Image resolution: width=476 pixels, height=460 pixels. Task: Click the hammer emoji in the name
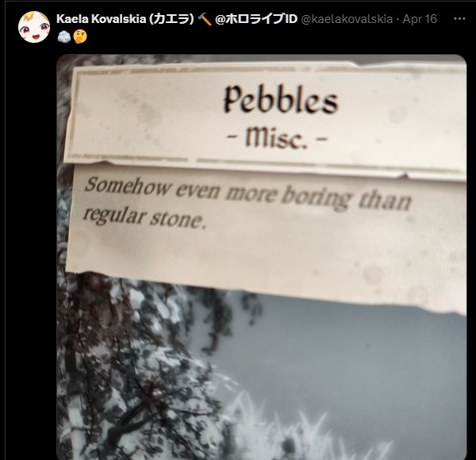pyautogui.click(x=204, y=19)
